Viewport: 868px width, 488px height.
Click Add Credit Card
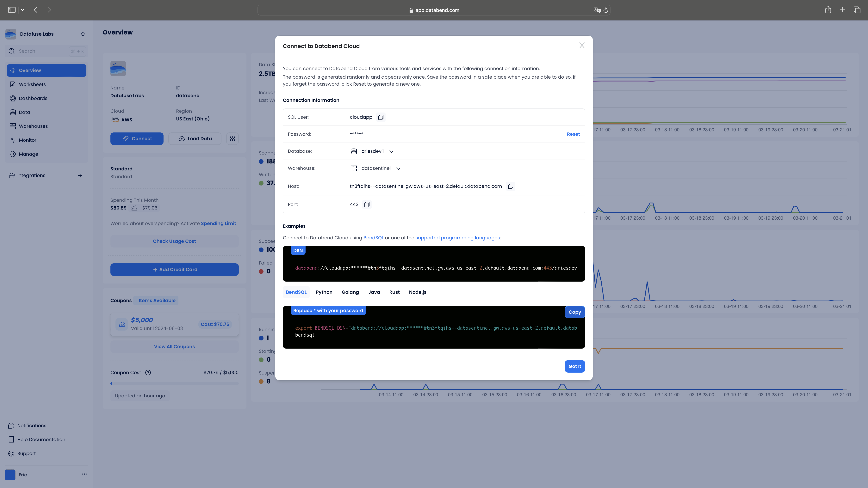(174, 269)
